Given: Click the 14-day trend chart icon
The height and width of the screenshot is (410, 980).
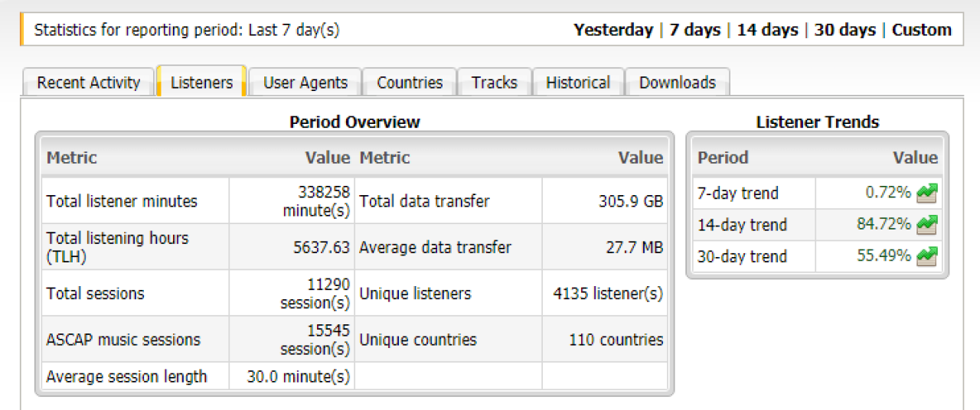Looking at the screenshot, I should click(x=927, y=225).
